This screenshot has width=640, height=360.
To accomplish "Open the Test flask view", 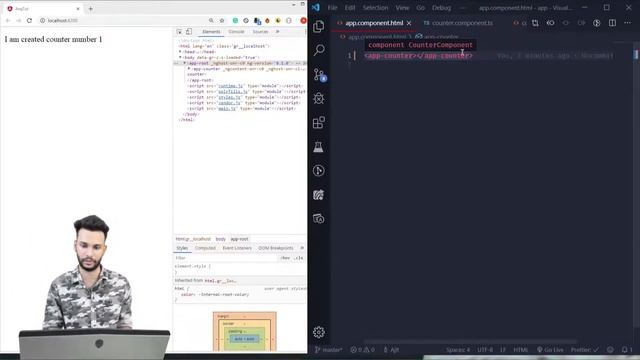I will pos(318,147).
